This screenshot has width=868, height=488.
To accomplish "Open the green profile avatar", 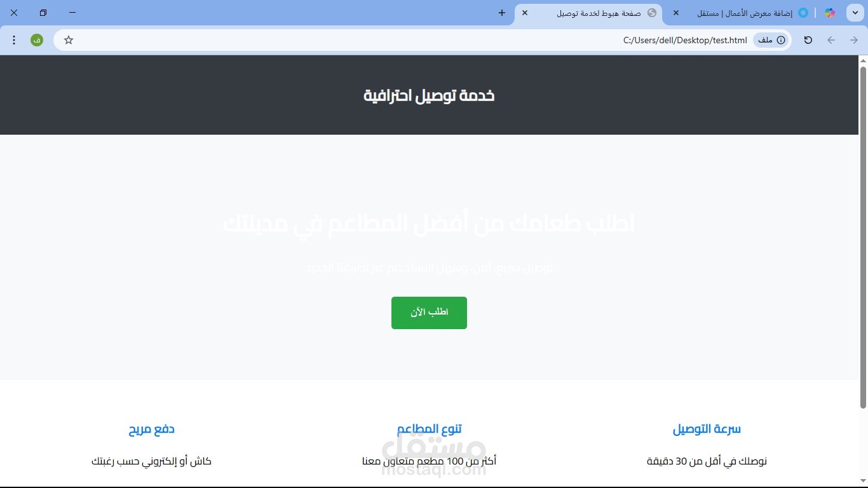I will (x=37, y=40).
